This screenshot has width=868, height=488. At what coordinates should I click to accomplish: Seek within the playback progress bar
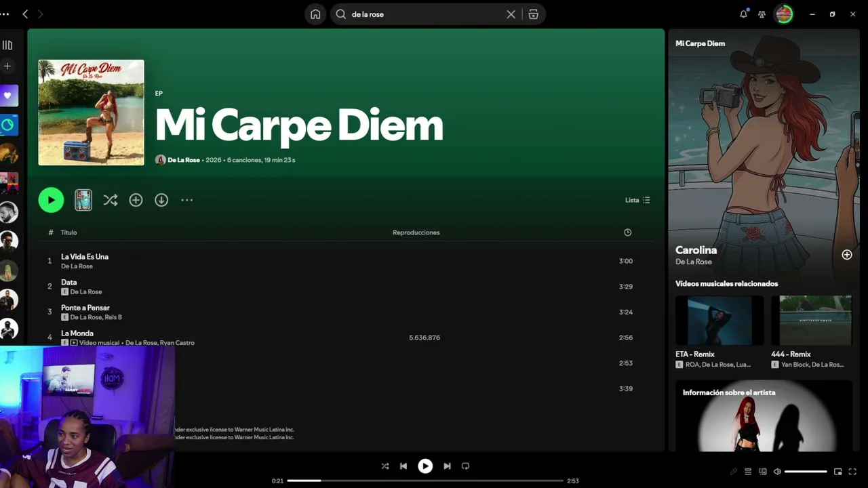click(x=425, y=481)
